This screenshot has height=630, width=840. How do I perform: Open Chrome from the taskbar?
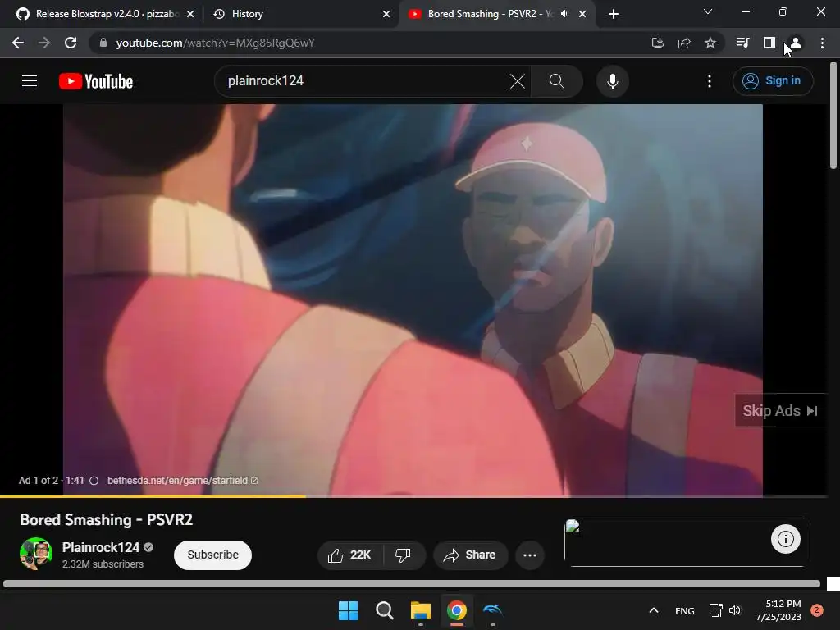457,610
